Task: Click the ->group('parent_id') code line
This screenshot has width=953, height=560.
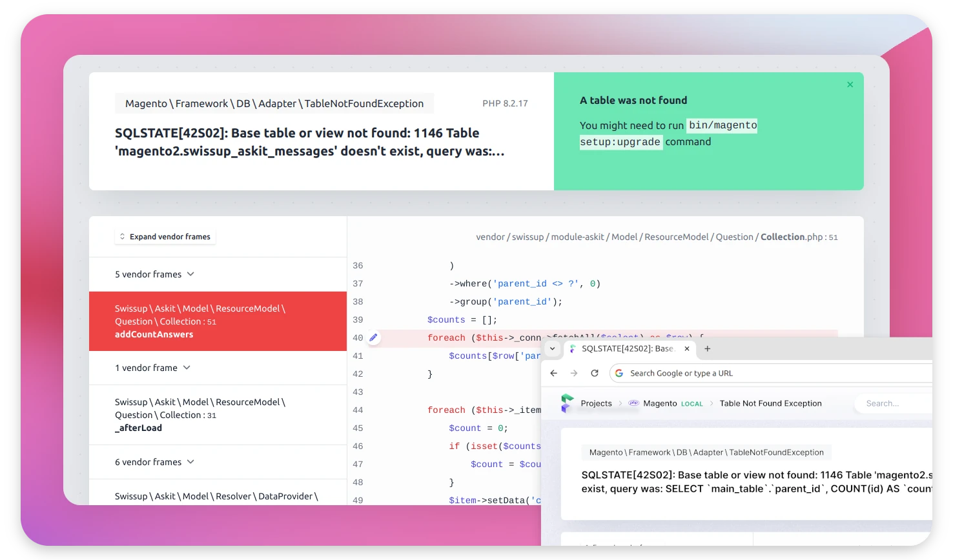Action: point(506,302)
